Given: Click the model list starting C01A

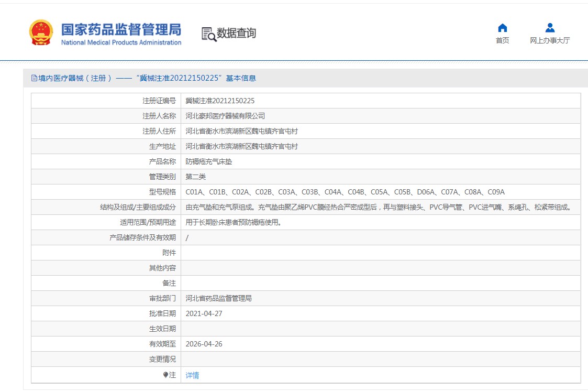Looking at the screenshot, I should 345,192.
